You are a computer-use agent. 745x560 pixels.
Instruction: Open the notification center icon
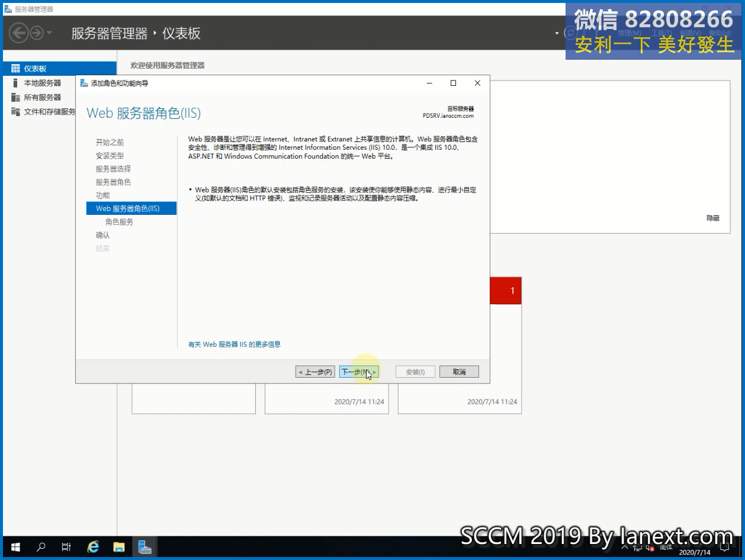click(x=724, y=548)
